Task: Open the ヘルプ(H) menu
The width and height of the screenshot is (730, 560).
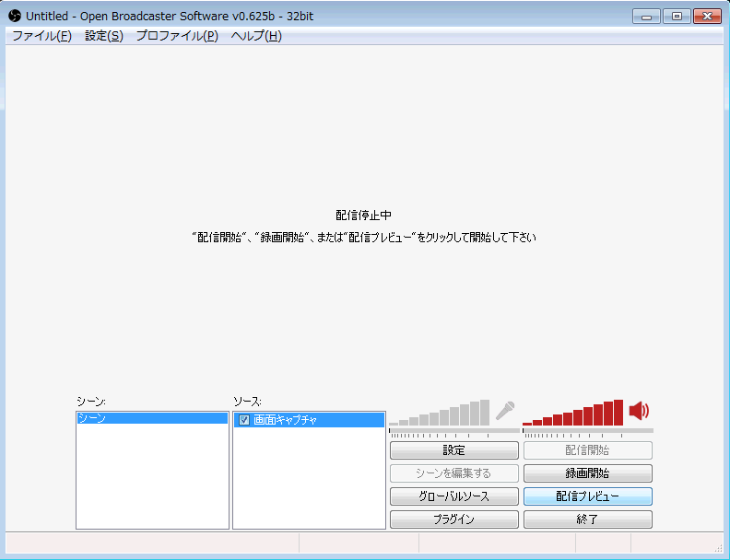Action: coord(256,36)
